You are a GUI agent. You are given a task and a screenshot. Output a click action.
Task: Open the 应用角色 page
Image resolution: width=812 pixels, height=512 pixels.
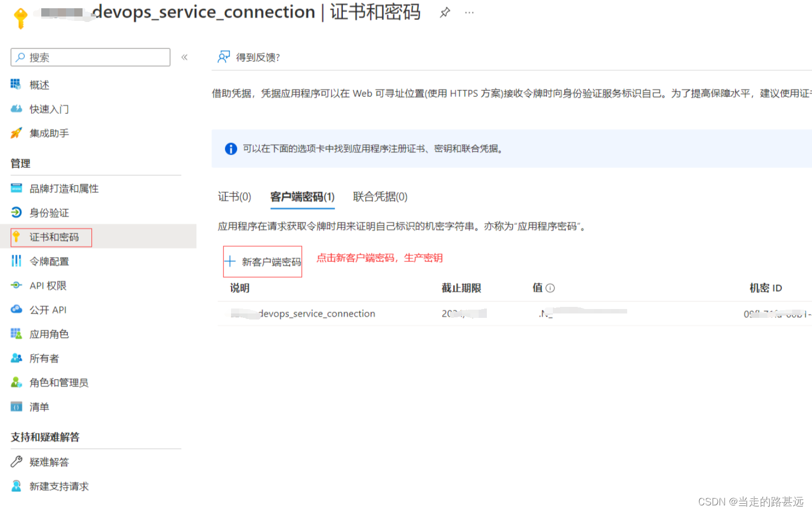[48, 333]
